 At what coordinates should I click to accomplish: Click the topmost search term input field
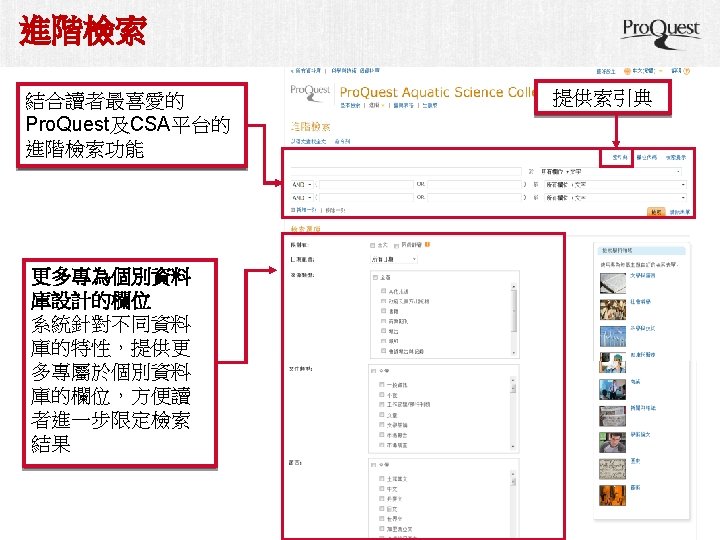coord(406,171)
